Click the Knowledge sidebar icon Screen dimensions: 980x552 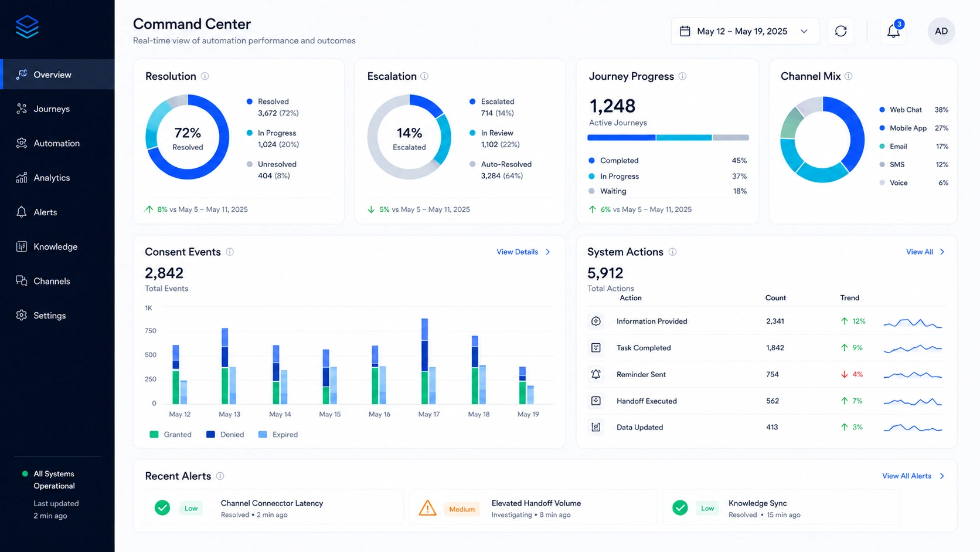tap(22, 246)
